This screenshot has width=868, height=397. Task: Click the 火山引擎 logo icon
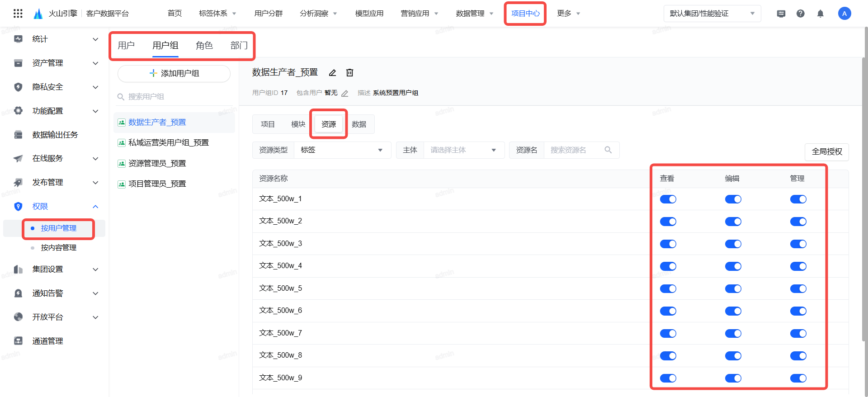point(38,14)
